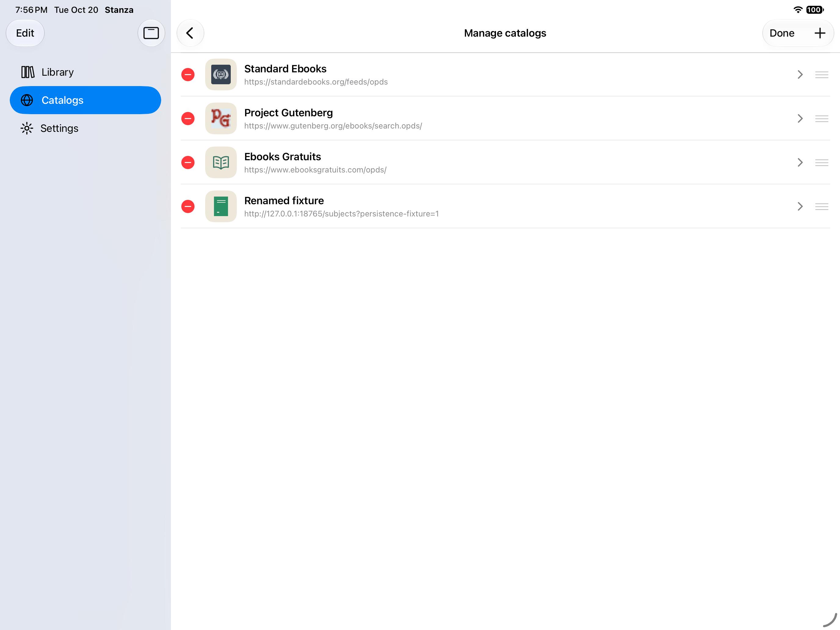This screenshot has height=630, width=840.
Task: Click the green book icon for Renamed fixture
Action: coord(221,207)
